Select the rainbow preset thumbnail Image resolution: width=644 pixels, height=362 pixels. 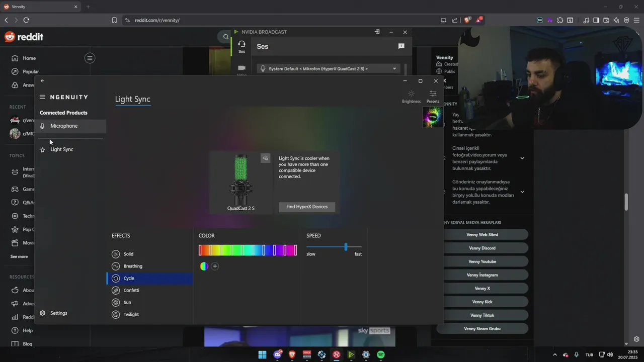[x=433, y=117]
